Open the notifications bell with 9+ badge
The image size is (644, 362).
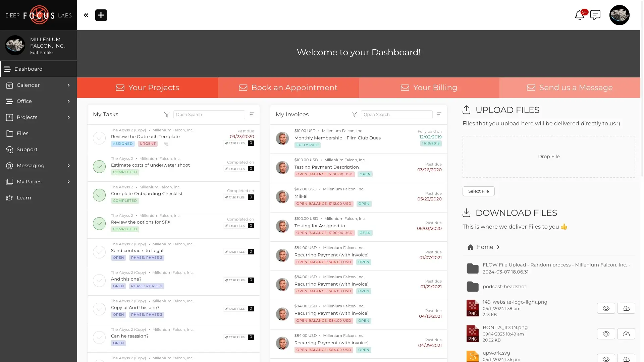[x=579, y=15]
